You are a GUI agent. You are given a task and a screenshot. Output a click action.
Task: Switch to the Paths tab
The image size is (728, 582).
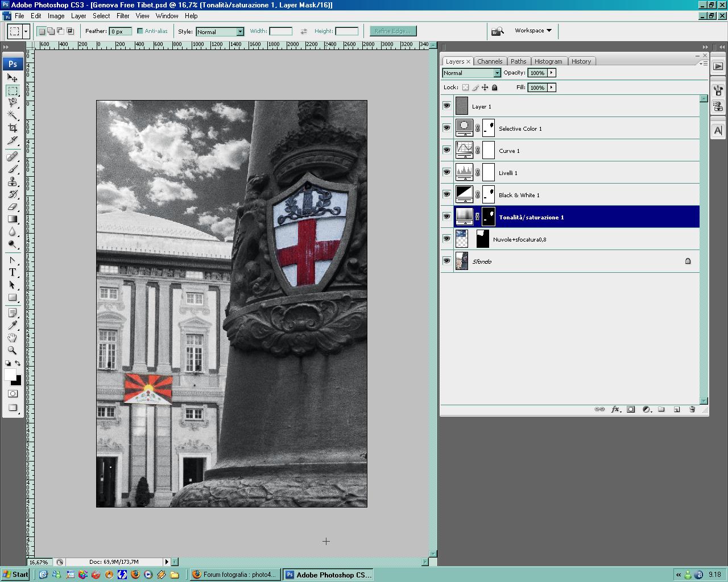pos(518,61)
